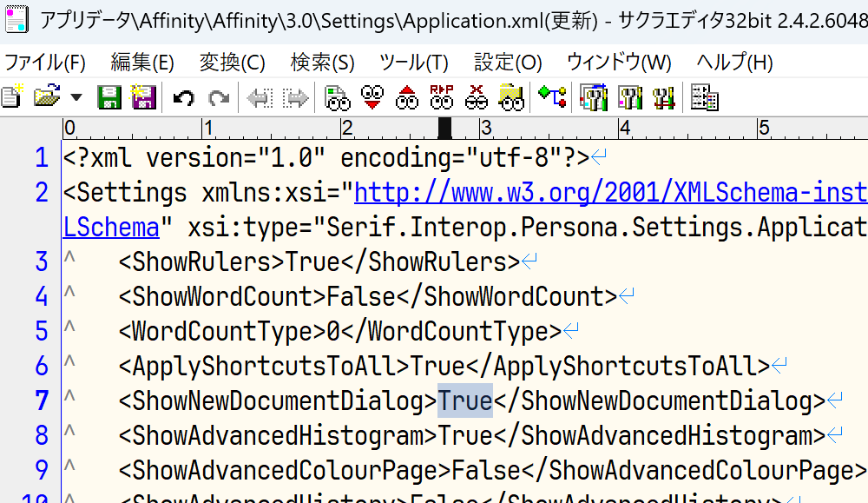This screenshot has width=868, height=503.
Task: Click line number 9 in the gutter
Action: point(42,470)
